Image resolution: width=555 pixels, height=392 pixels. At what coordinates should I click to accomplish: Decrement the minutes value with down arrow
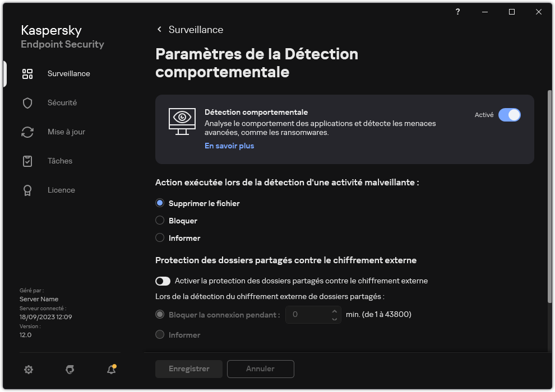[335, 318]
